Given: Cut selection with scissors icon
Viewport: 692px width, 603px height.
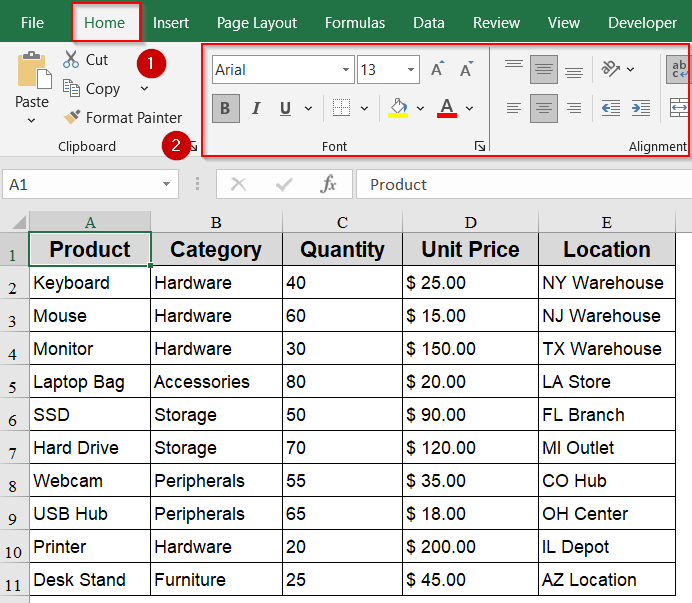Looking at the screenshot, I should (71, 59).
